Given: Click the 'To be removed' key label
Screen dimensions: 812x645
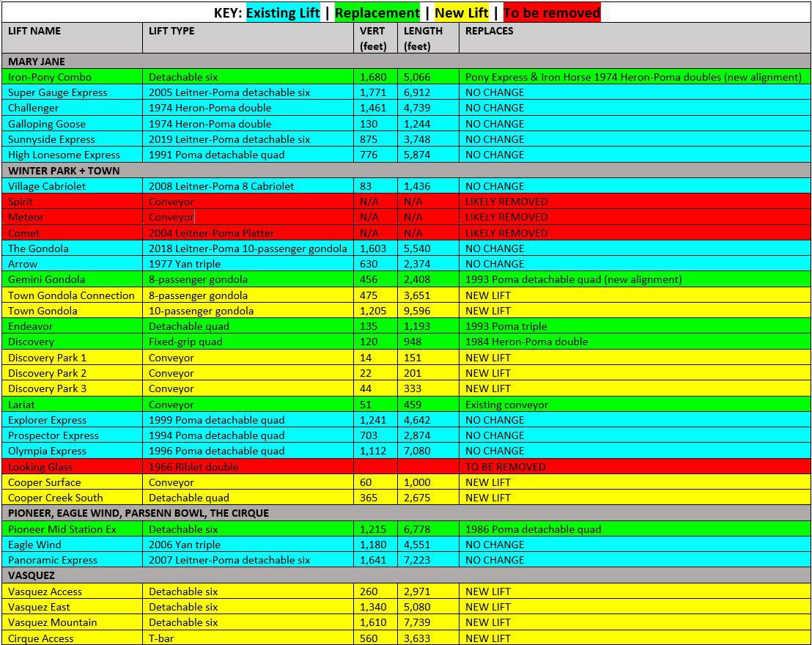Looking at the screenshot, I should [552, 12].
